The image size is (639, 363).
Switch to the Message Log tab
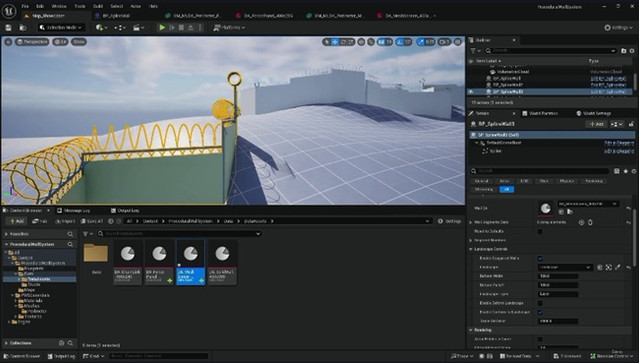(73, 211)
